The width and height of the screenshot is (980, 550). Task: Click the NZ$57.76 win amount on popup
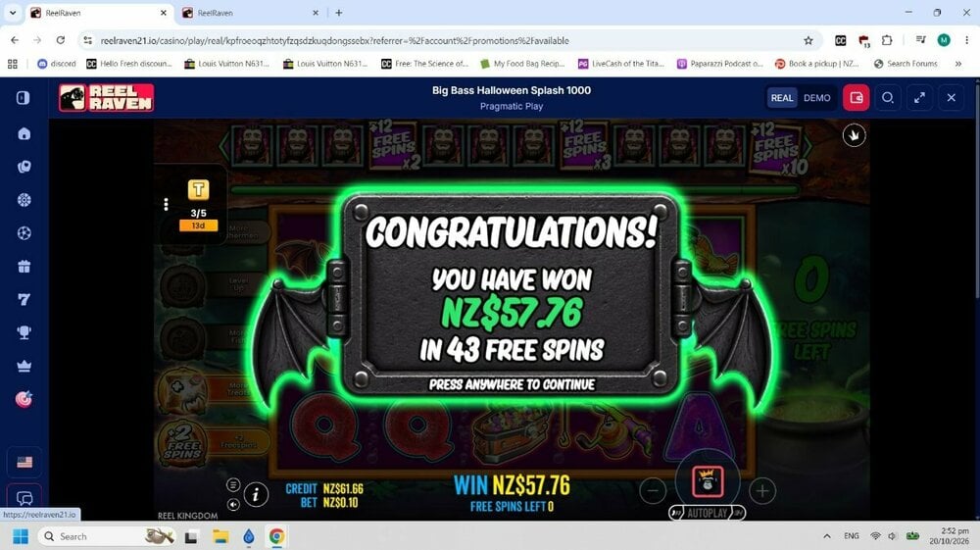tap(512, 313)
